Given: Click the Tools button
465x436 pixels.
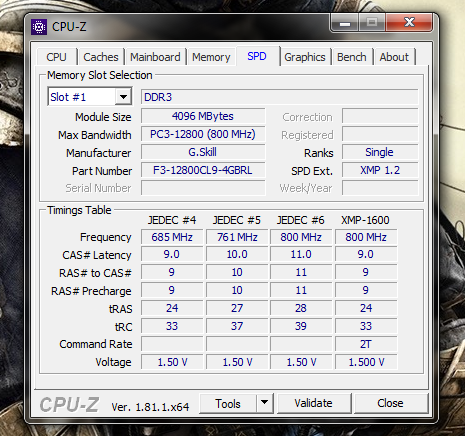Looking at the screenshot, I should click(x=228, y=403).
